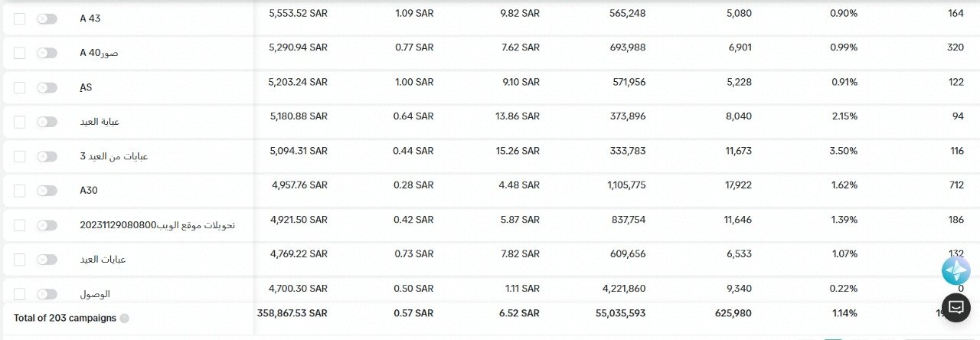Viewport: 980px width, 340px height.
Task: Select the checkbox for الوصول campaign
Action: [x=20, y=294]
